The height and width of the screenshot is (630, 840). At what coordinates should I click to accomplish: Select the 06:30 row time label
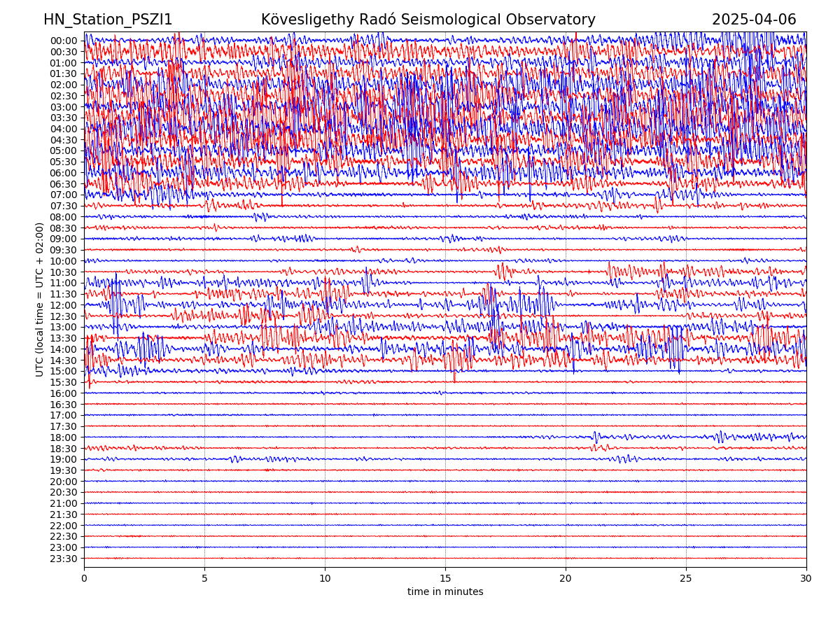click(x=63, y=184)
